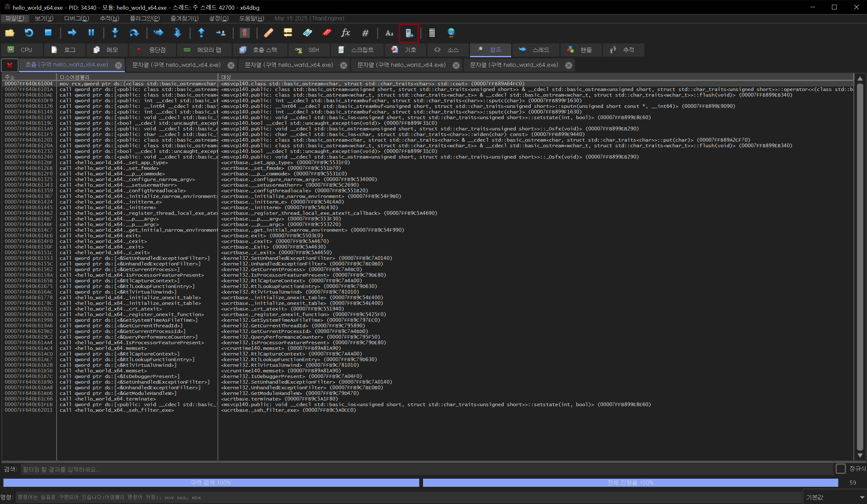Open the calculator tool icon
The image size is (867, 504).
(x=432, y=33)
